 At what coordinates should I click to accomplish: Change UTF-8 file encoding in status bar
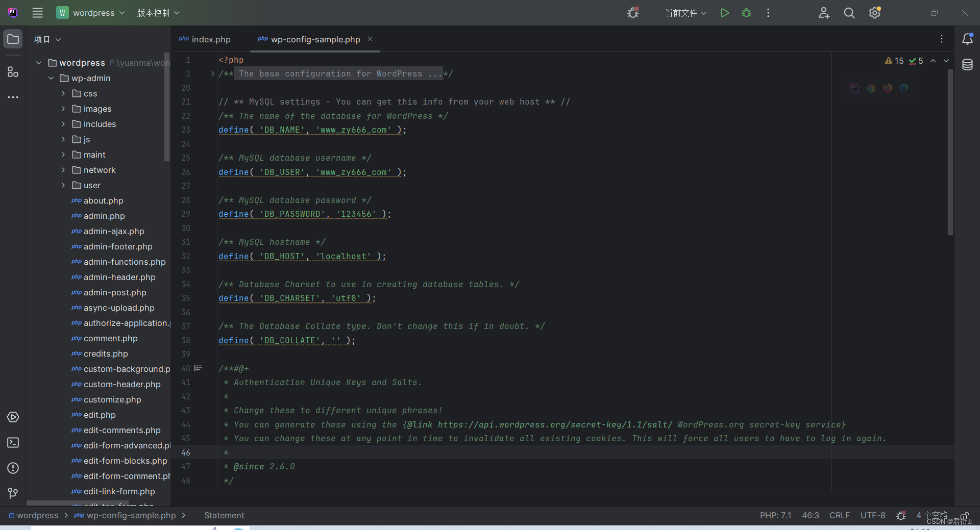click(873, 515)
